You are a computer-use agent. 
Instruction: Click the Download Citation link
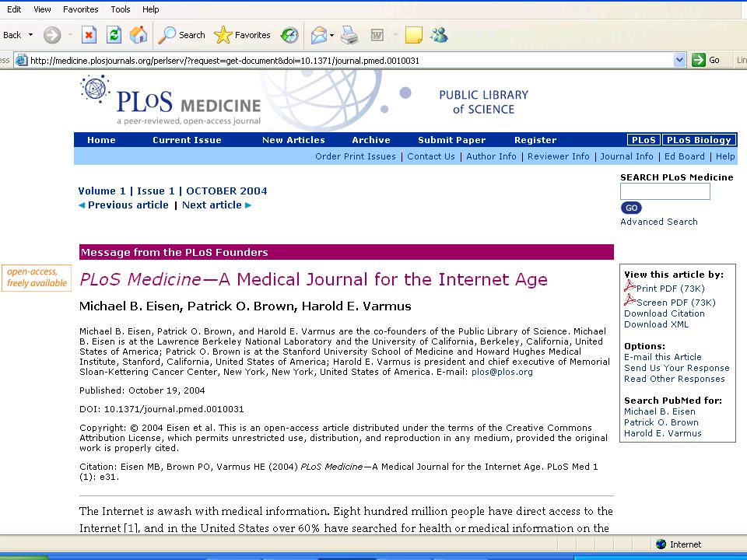tap(664, 313)
